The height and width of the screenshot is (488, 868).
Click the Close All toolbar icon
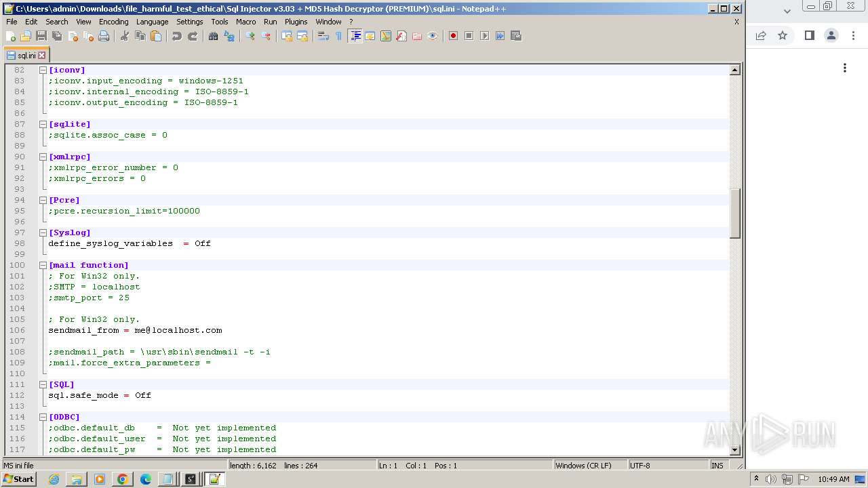(88, 36)
